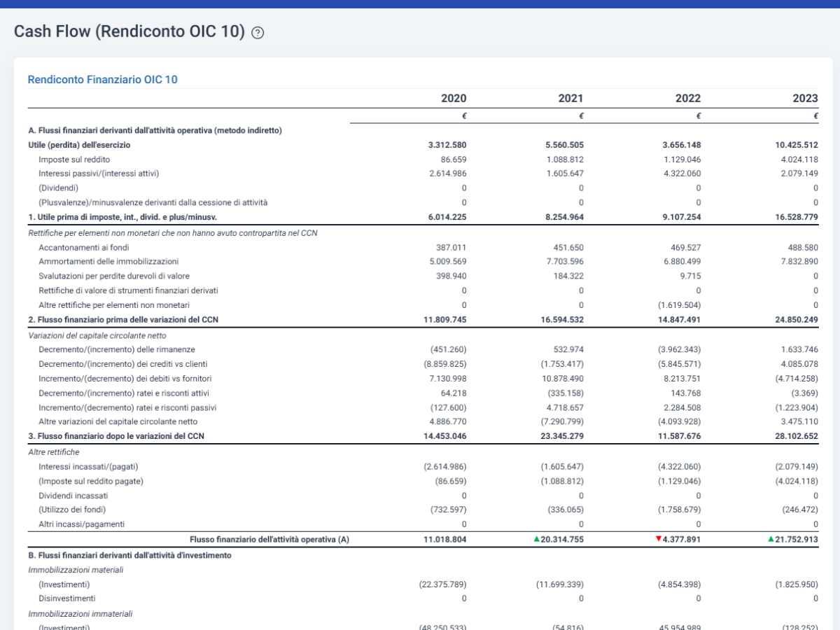Select the 2021 column header
The image size is (840, 630).
(570, 98)
